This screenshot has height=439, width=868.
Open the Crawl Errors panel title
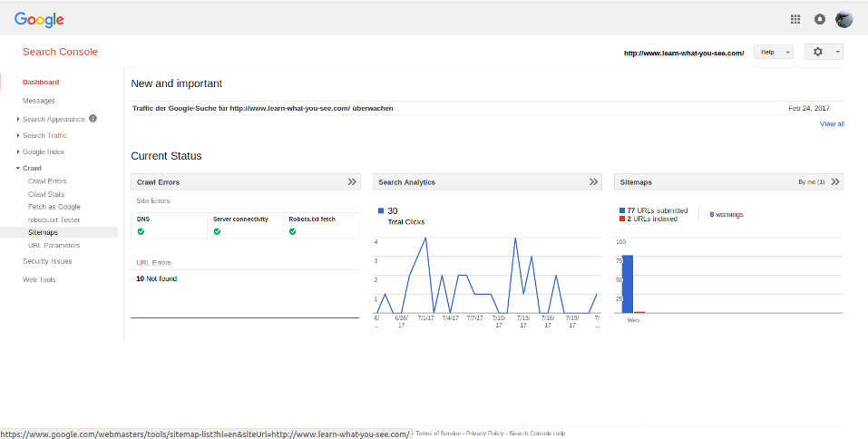click(x=159, y=182)
